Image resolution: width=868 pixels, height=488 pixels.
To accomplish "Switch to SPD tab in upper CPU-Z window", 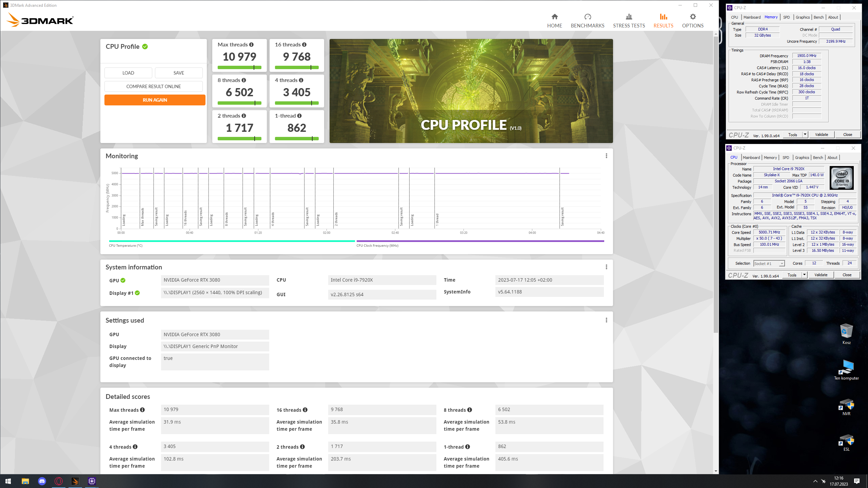I will coord(786,17).
